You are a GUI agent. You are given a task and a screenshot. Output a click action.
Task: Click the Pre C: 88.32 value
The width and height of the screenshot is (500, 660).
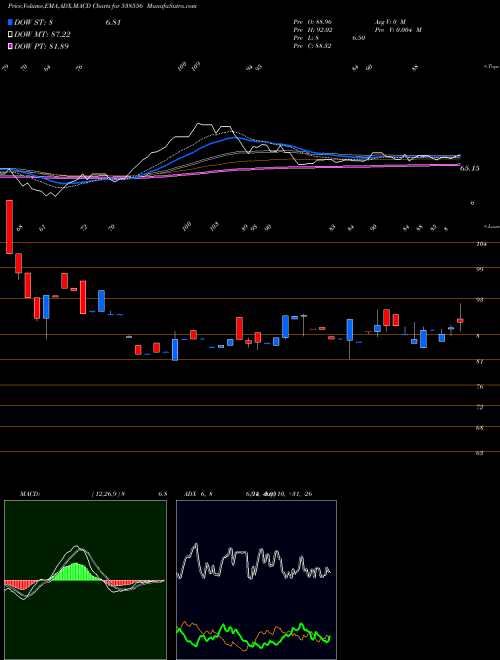coord(312,46)
